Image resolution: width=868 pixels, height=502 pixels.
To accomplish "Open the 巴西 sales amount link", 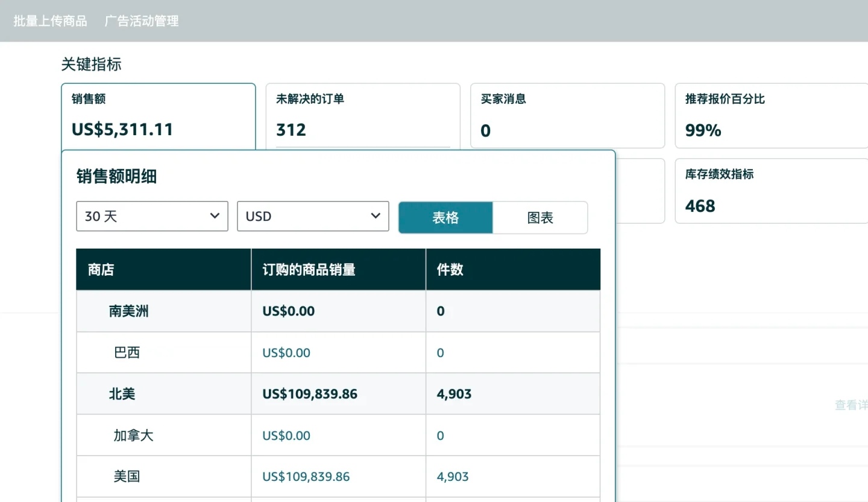I will tap(286, 353).
